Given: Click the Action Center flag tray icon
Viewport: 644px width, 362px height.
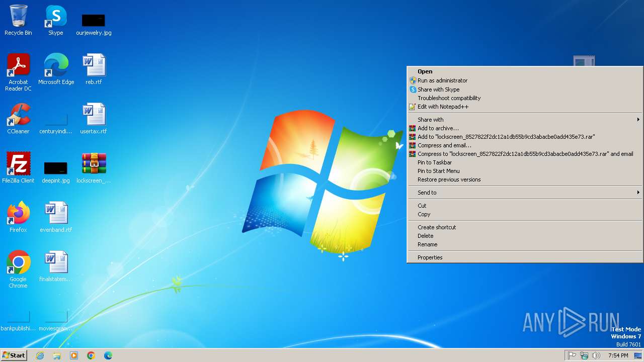Looking at the screenshot, I should pyautogui.click(x=572, y=355).
